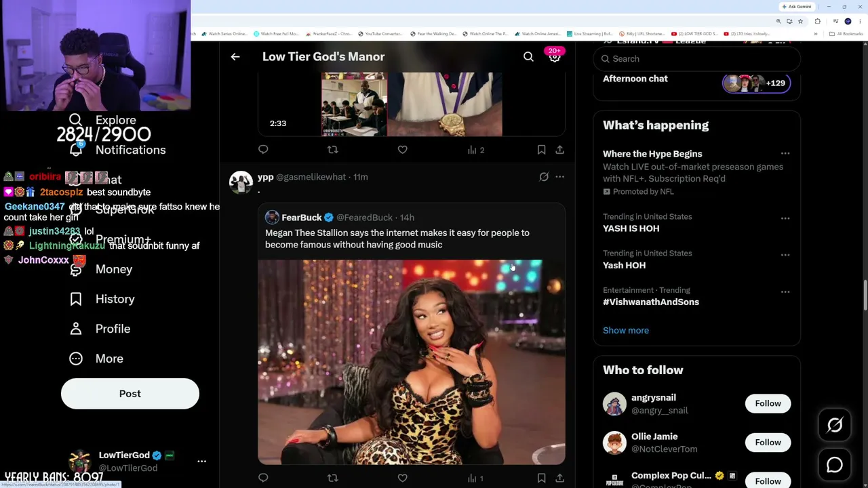The height and width of the screenshot is (488, 868).
Task: Open the Explore page from sidebar
Action: (x=102, y=120)
